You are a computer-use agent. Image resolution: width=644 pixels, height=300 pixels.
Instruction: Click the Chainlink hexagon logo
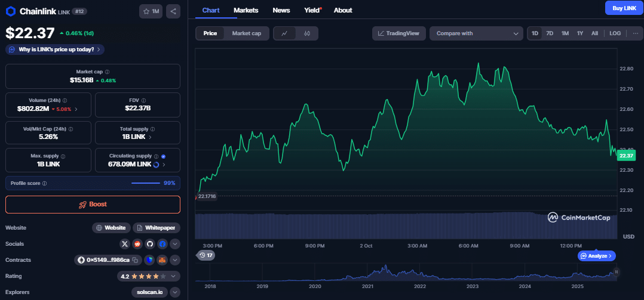point(10,11)
